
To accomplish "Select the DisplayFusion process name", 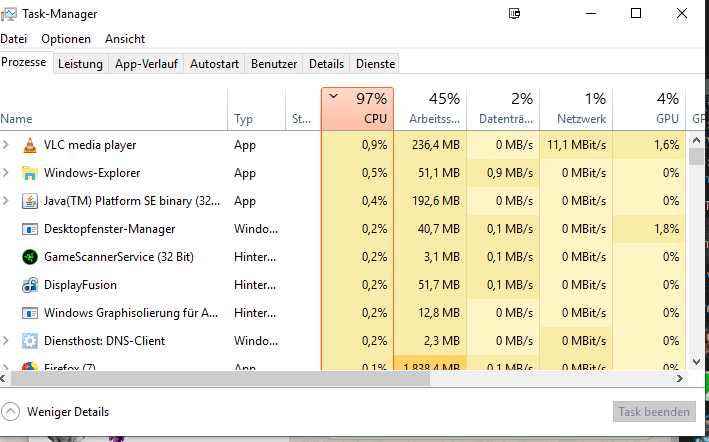I will (80, 285).
